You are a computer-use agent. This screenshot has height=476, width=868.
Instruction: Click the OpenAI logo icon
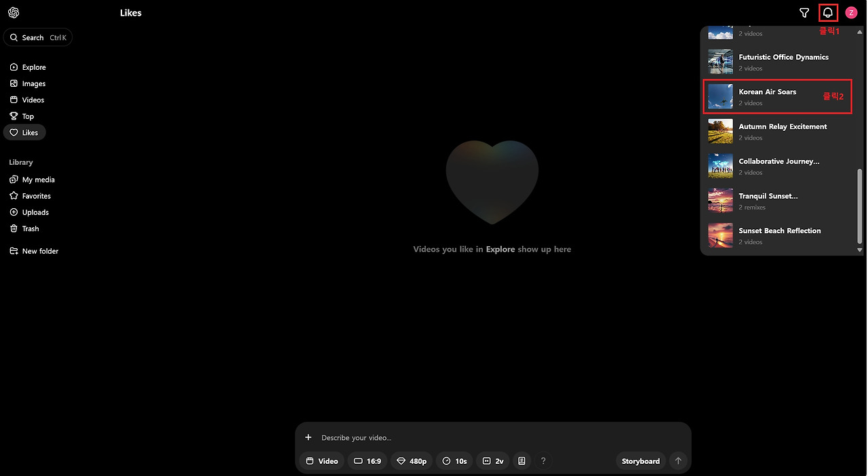click(x=14, y=13)
